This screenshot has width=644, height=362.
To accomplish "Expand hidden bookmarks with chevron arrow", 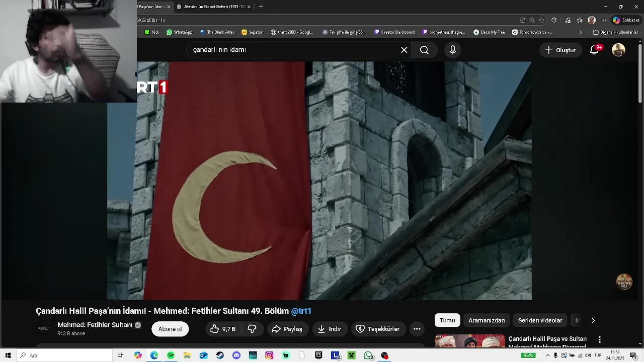I will (581, 32).
